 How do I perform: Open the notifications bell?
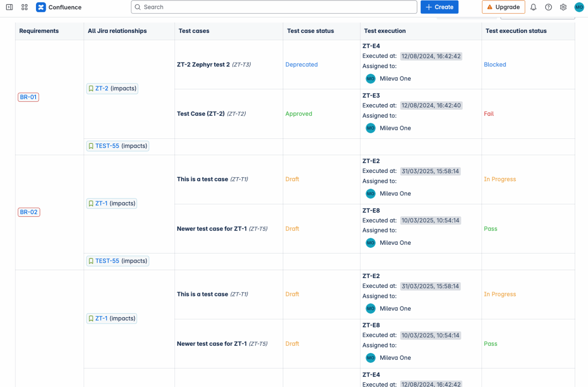point(533,7)
